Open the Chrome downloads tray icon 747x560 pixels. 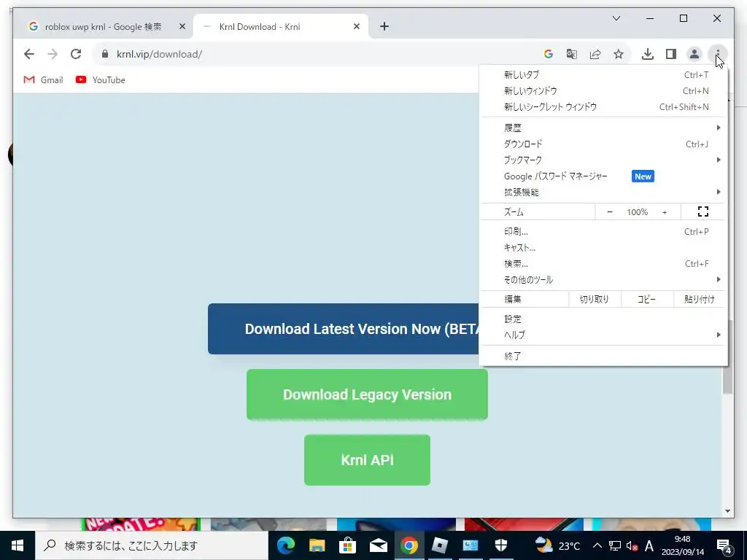coord(648,54)
